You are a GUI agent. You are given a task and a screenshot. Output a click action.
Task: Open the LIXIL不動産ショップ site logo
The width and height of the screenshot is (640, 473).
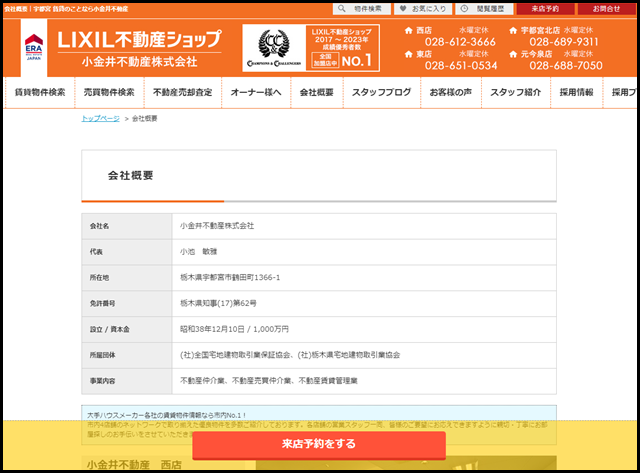(x=139, y=40)
